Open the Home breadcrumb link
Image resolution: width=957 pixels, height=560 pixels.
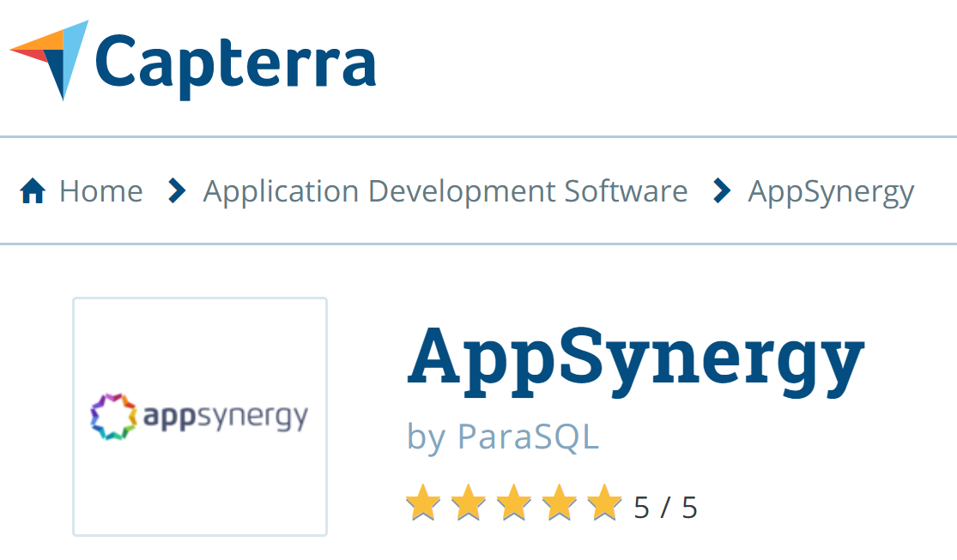click(100, 191)
